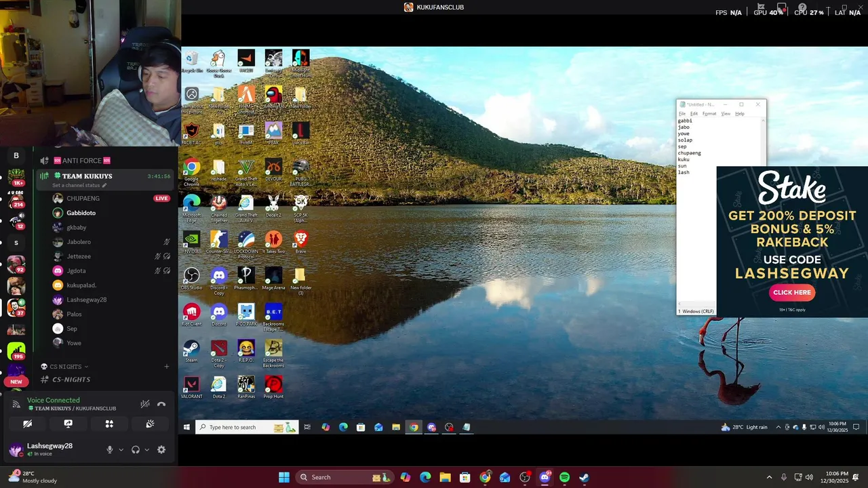Open Google Chrome desktop shortcut

click(191, 170)
